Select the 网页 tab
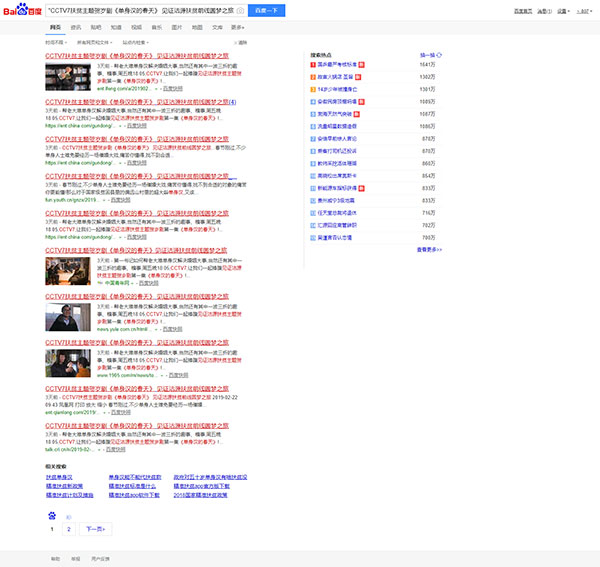Image resolution: width=600 pixels, height=567 pixels. point(55,27)
